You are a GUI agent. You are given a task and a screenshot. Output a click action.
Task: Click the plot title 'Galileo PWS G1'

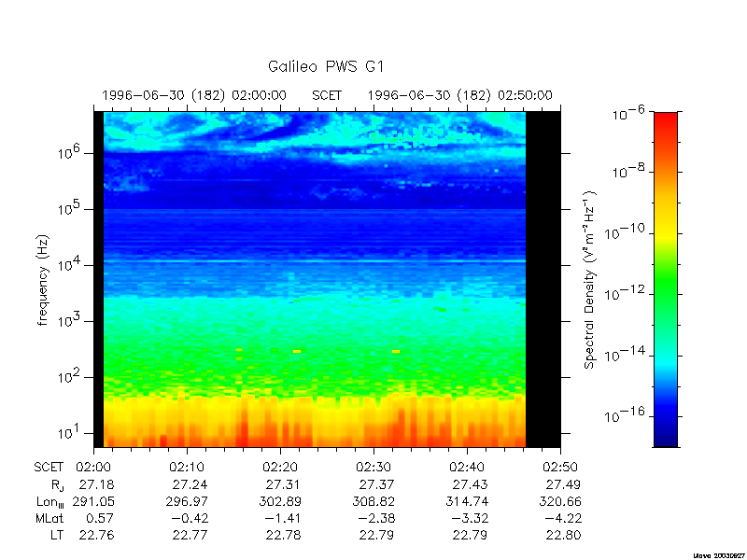(326, 66)
